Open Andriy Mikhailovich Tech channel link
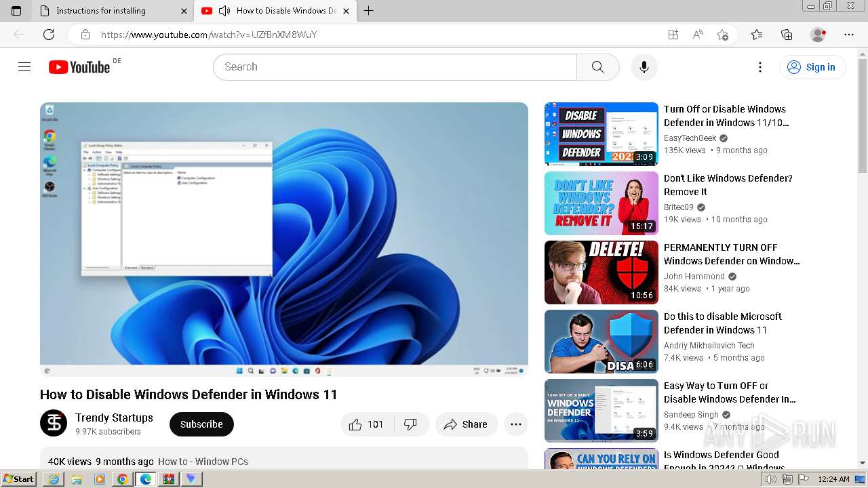868x488 pixels. (709, 346)
